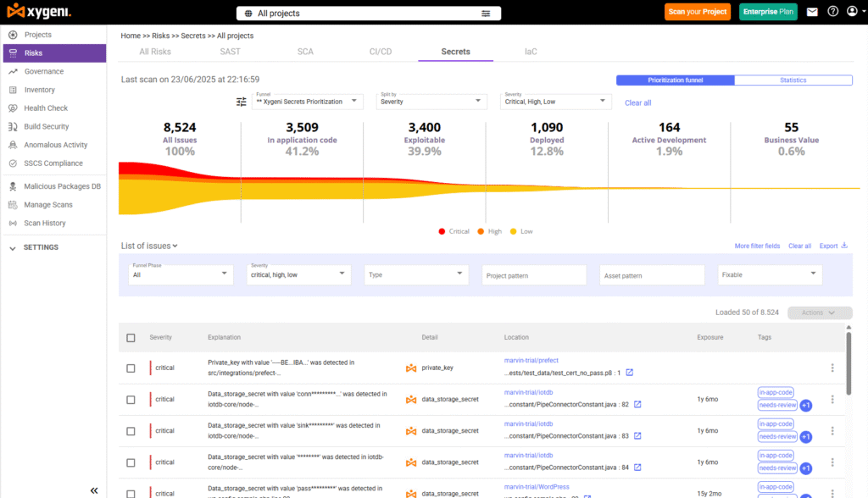Click the funnel settings tune icon
This screenshot has width=868, height=498.
(x=242, y=102)
